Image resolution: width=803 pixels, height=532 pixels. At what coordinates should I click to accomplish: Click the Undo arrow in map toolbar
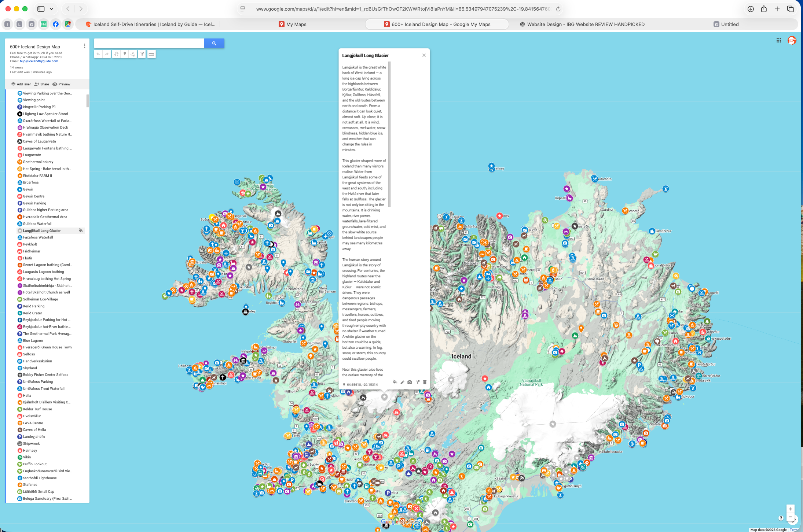[x=98, y=54]
